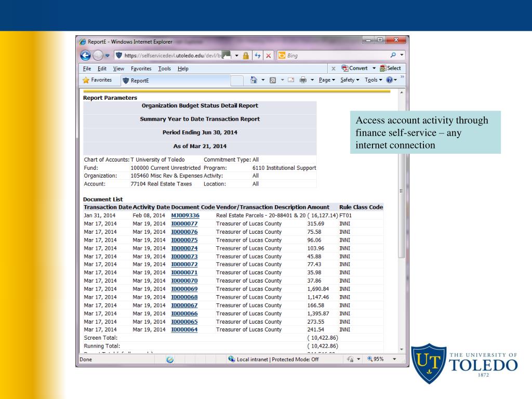Open the Favorites star button
The width and height of the screenshot is (532, 399).
click(x=97, y=80)
